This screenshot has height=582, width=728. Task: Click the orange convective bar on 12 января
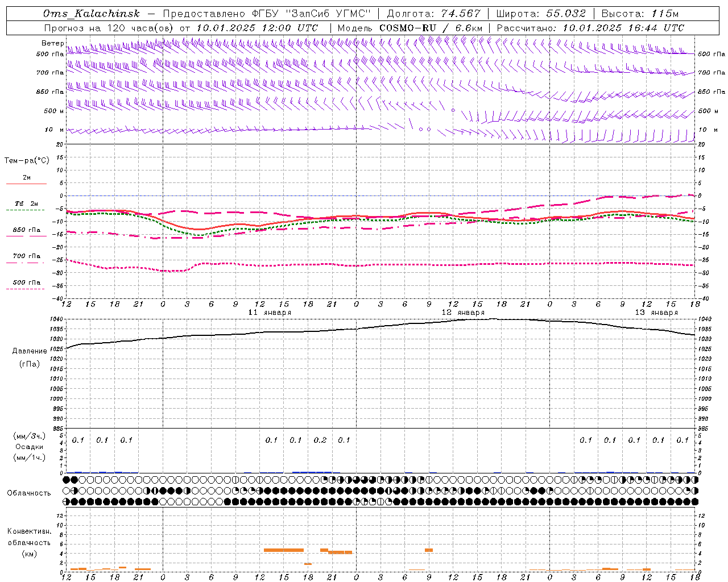[429, 550]
